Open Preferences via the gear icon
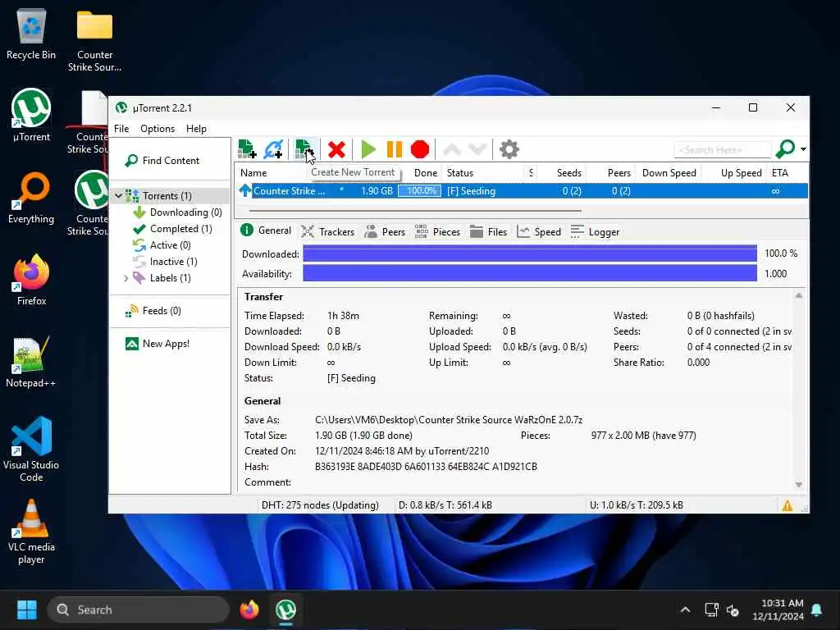The height and width of the screenshot is (630, 840). point(509,149)
